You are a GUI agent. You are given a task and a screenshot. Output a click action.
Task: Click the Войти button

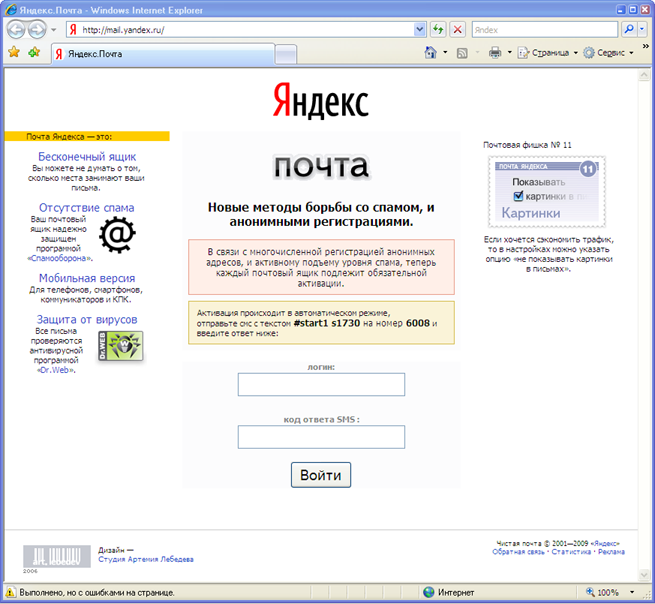tap(321, 475)
